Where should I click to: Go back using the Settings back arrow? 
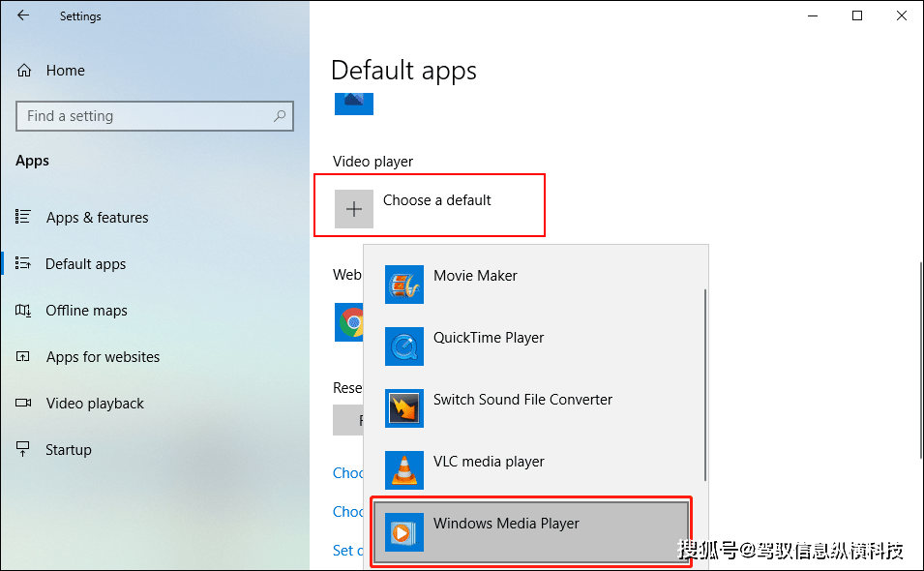[23, 15]
